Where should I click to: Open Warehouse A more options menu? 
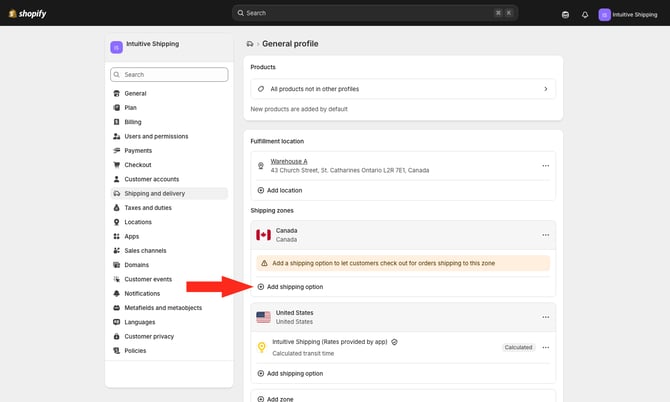pyautogui.click(x=546, y=166)
